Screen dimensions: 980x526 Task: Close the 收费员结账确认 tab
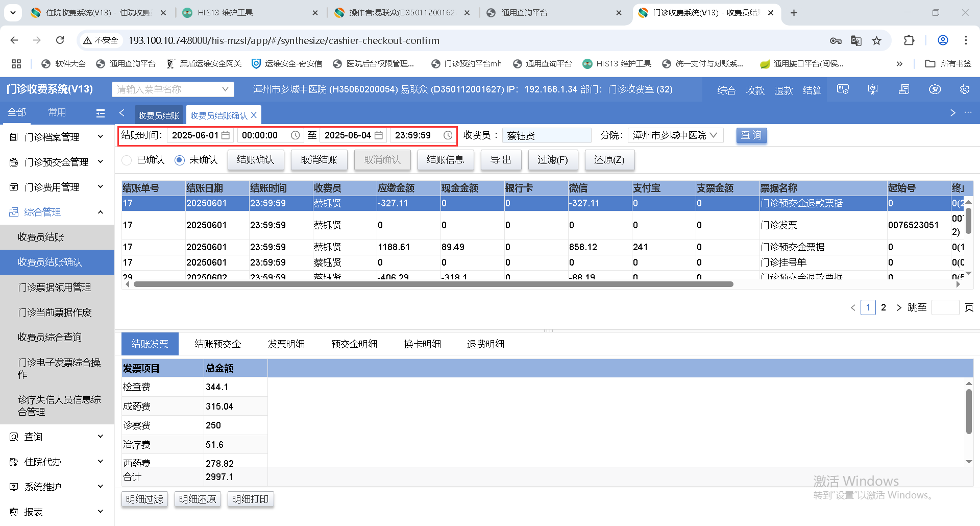pyautogui.click(x=254, y=115)
